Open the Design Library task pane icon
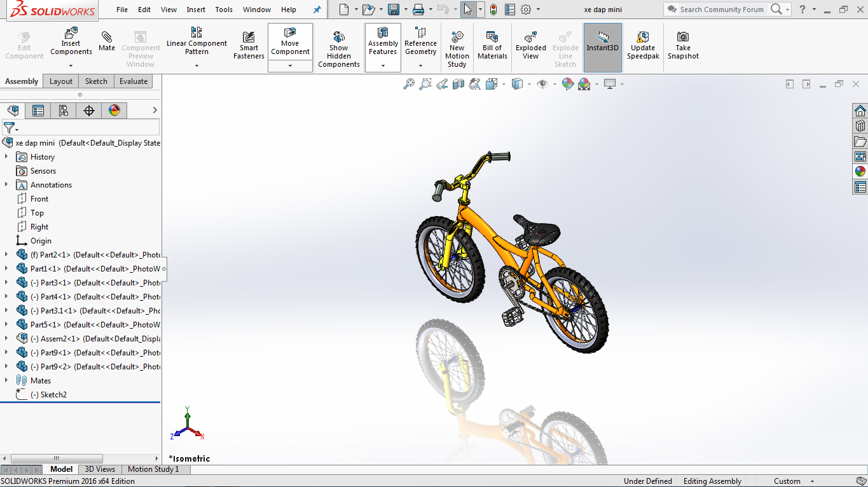This screenshot has height=487, width=868. pyautogui.click(x=860, y=126)
